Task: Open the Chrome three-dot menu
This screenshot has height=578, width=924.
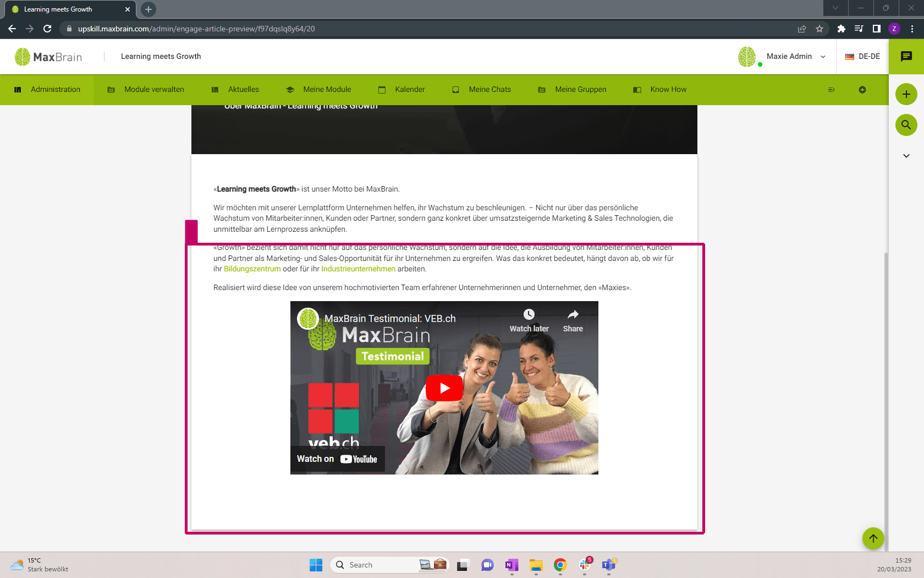Action: coord(912,29)
